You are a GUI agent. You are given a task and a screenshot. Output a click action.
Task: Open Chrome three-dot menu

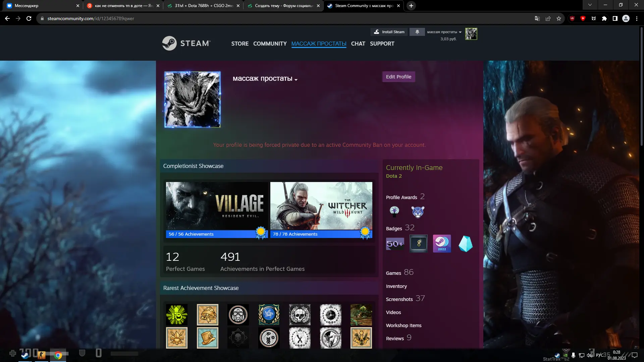coord(637,18)
